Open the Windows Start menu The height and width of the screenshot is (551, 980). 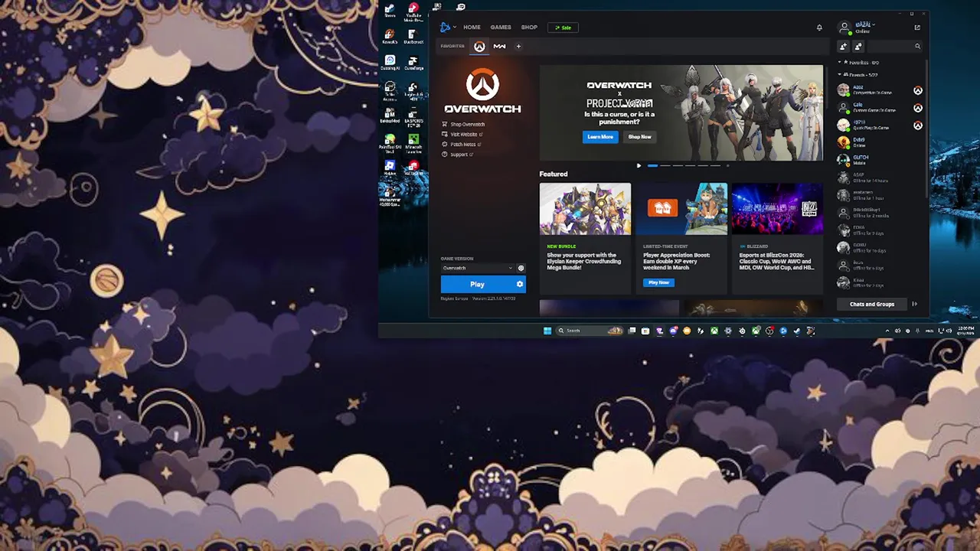point(547,331)
